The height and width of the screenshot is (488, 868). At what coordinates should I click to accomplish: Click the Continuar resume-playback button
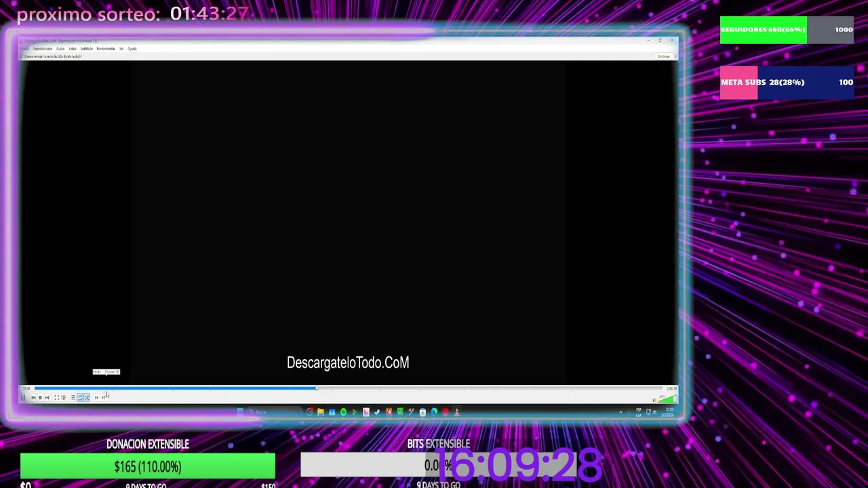[663, 56]
